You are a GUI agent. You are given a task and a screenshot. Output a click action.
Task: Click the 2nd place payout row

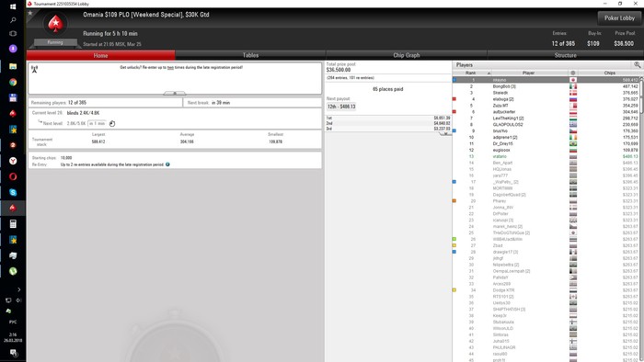pyautogui.click(x=388, y=123)
